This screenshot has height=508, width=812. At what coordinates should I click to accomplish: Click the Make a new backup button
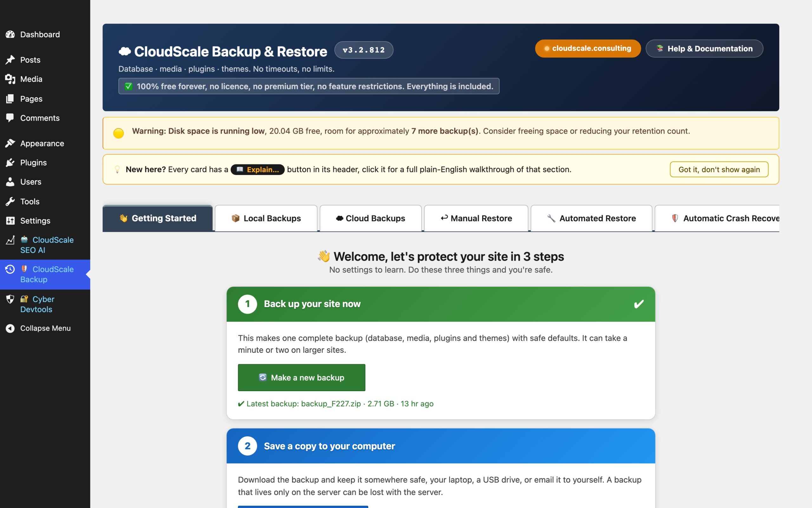click(x=301, y=378)
